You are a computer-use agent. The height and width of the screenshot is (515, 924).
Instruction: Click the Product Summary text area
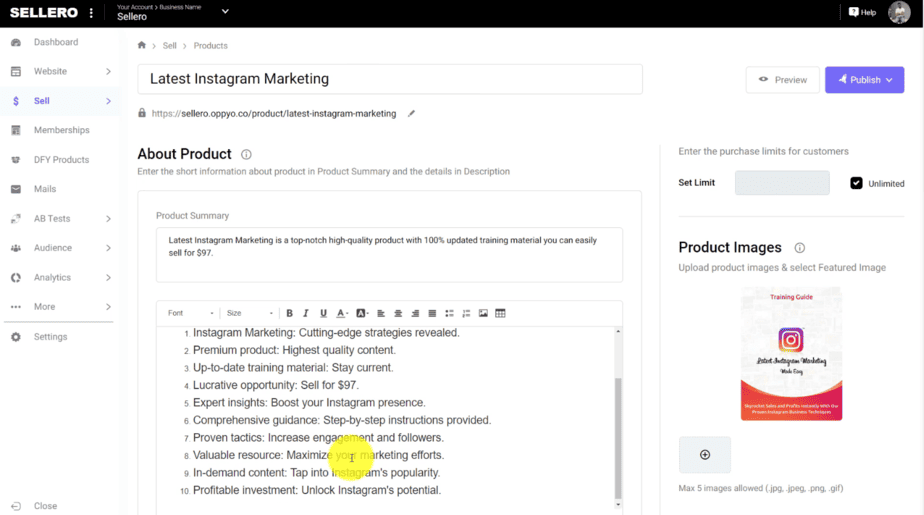390,255
